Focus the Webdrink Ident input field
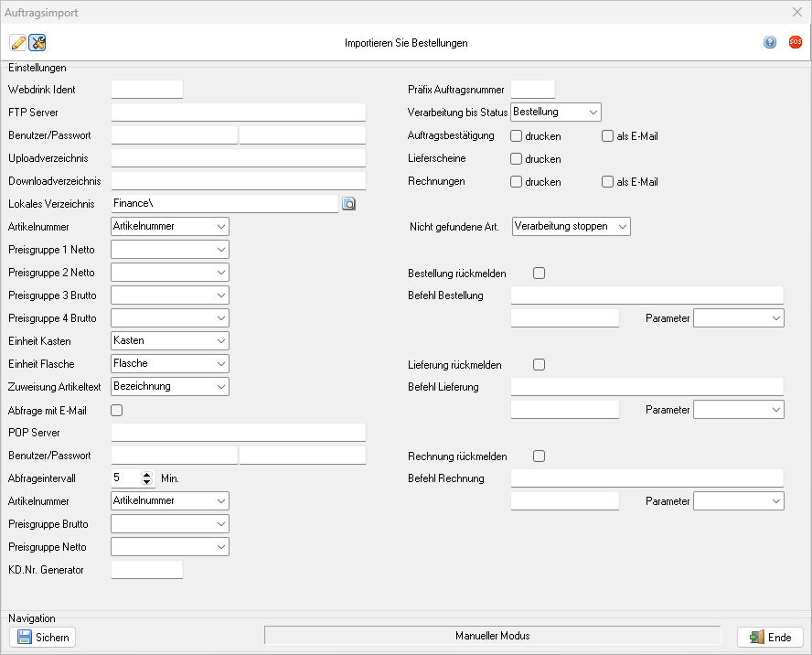Image resolution: width=812 pixels, height=655 pixels. [x=146, y=90]
